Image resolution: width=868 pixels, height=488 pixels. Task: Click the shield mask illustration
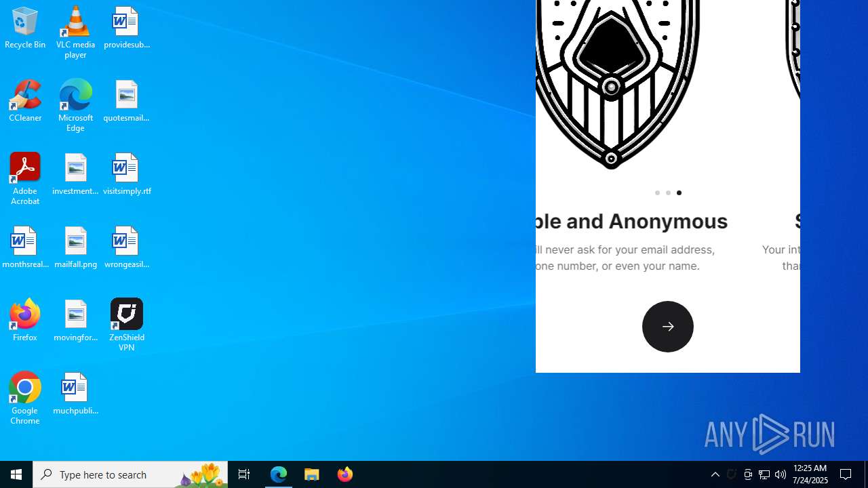(x=617, y=84)
